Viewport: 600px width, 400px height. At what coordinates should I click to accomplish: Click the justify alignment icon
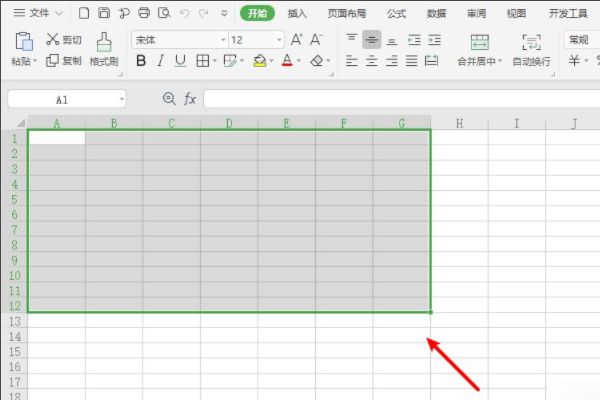[412, 60]
